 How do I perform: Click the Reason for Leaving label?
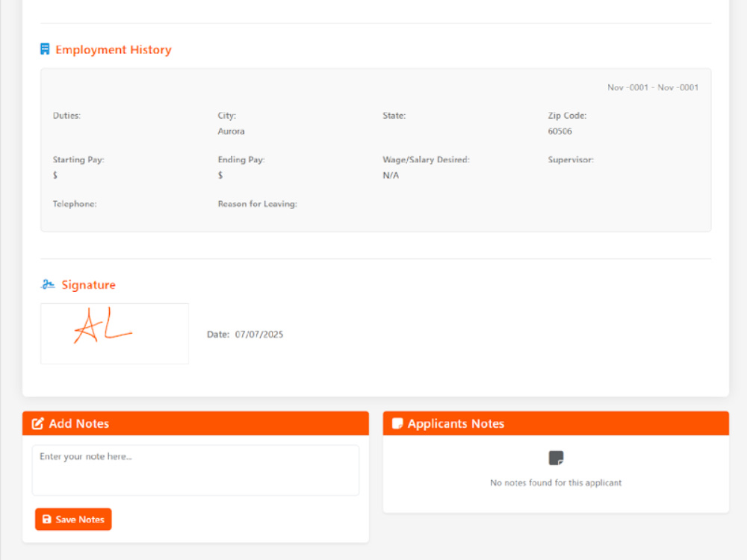[257, 204]
